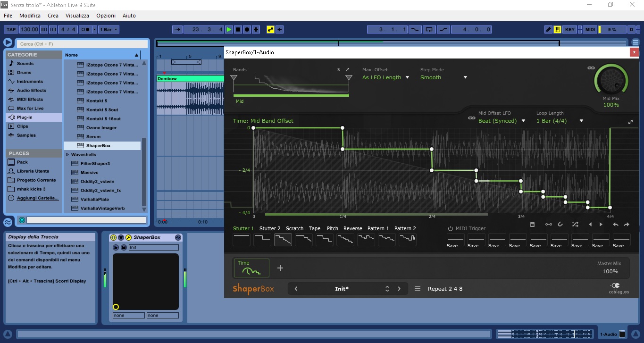
Task: Open the metronome settings dropdown arrow
Action: 95,29
